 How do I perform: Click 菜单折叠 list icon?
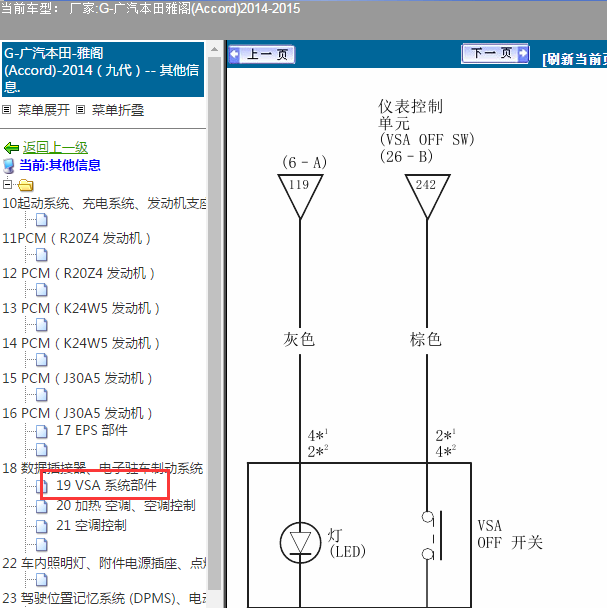click(80, 110)
